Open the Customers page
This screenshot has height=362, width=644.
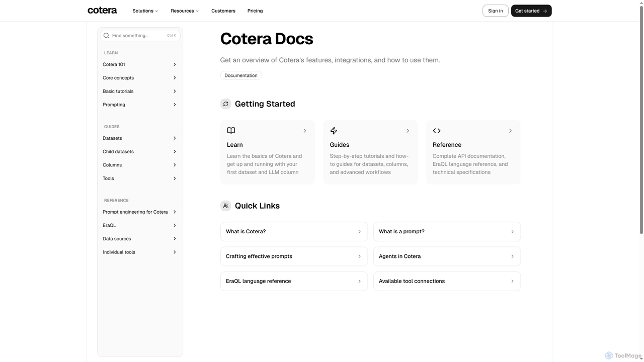tap(223, 11)
